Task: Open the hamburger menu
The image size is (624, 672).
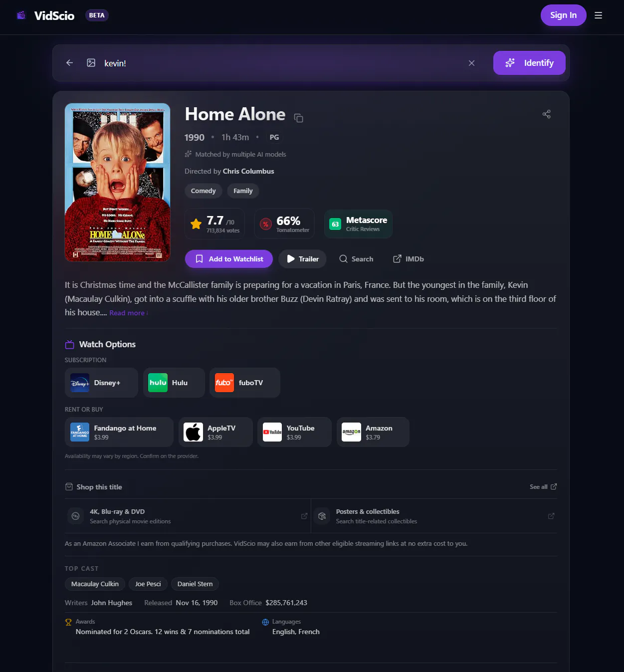Action: [x=598, y=15]
